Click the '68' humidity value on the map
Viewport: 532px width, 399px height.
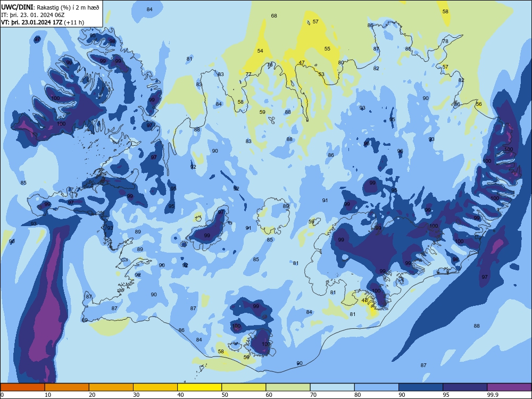[274, 15]
